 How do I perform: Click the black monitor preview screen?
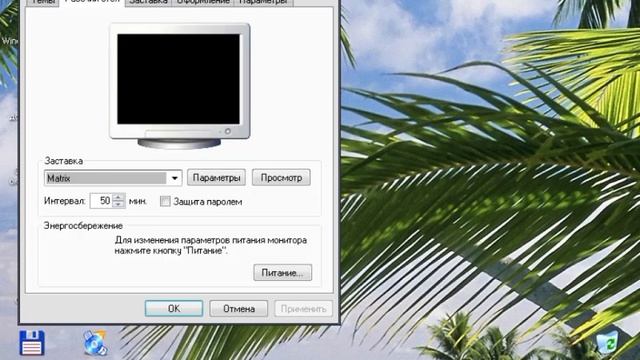coord(178,79)
